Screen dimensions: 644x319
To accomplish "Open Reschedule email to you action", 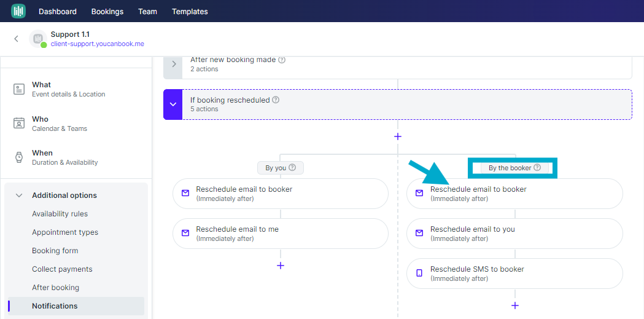I will [x=514, y=234].
